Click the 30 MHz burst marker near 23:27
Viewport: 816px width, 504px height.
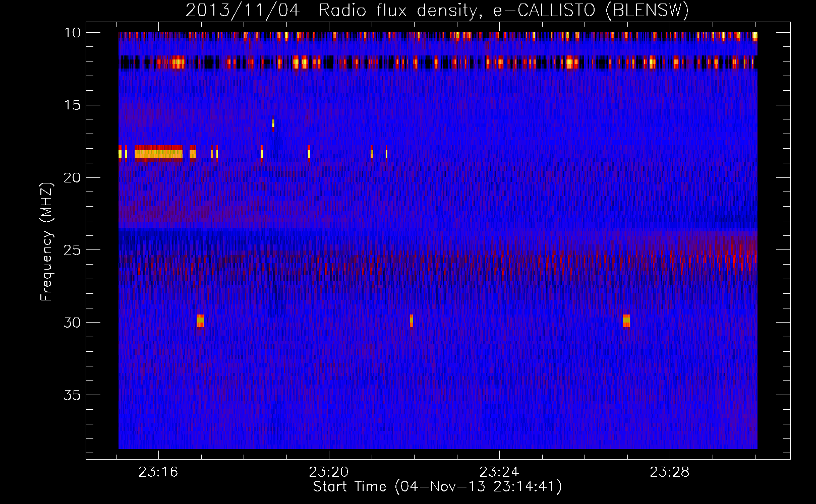tap(626, 321)
